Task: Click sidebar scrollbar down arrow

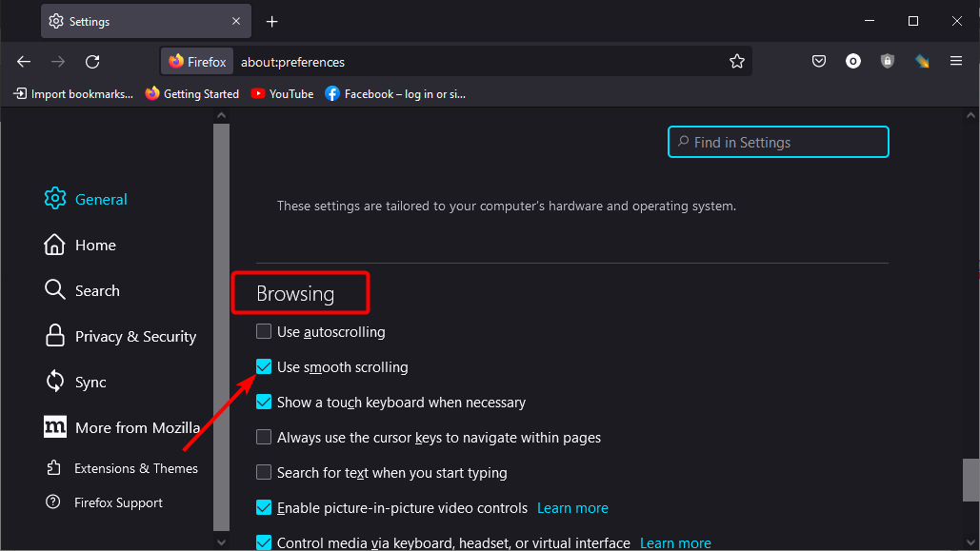Action: pos(221,542)
